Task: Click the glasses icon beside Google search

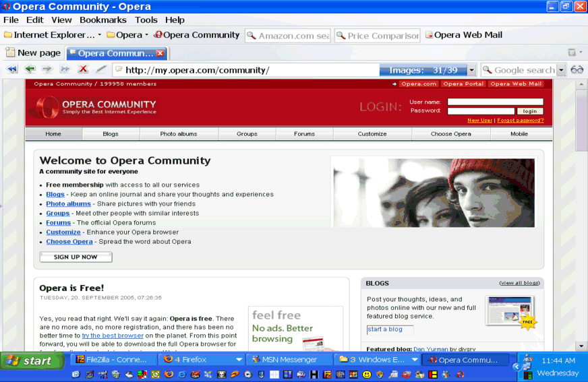Action: point(577,70)
